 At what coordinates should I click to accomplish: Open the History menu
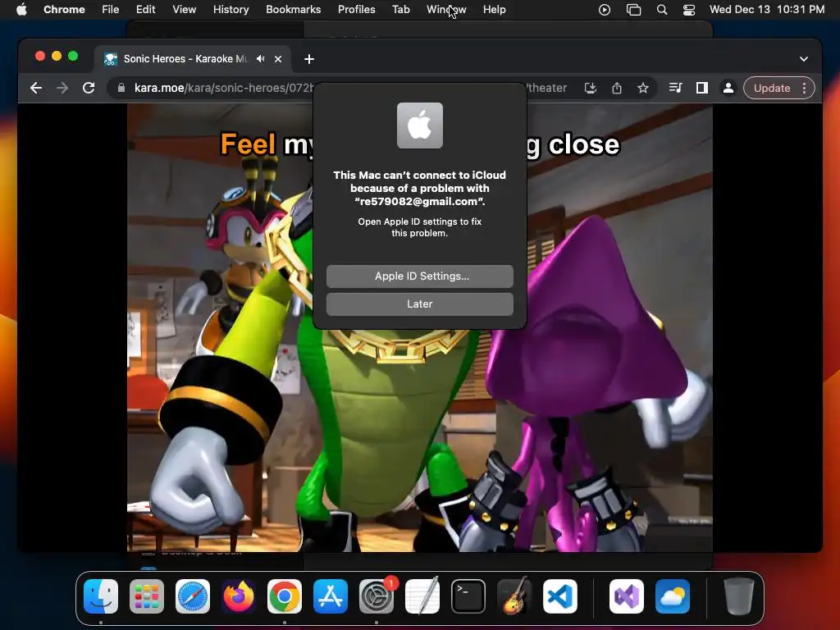point(231,10)
